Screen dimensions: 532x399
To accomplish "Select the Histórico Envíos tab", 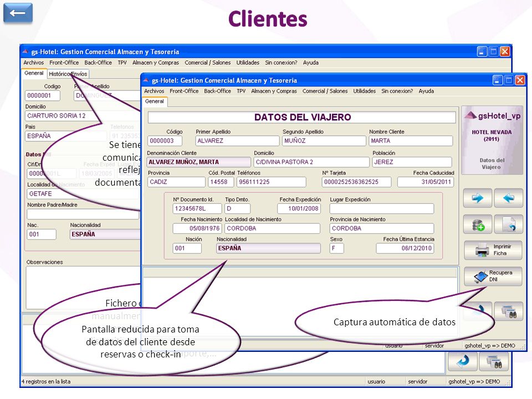I will point(68,74).
